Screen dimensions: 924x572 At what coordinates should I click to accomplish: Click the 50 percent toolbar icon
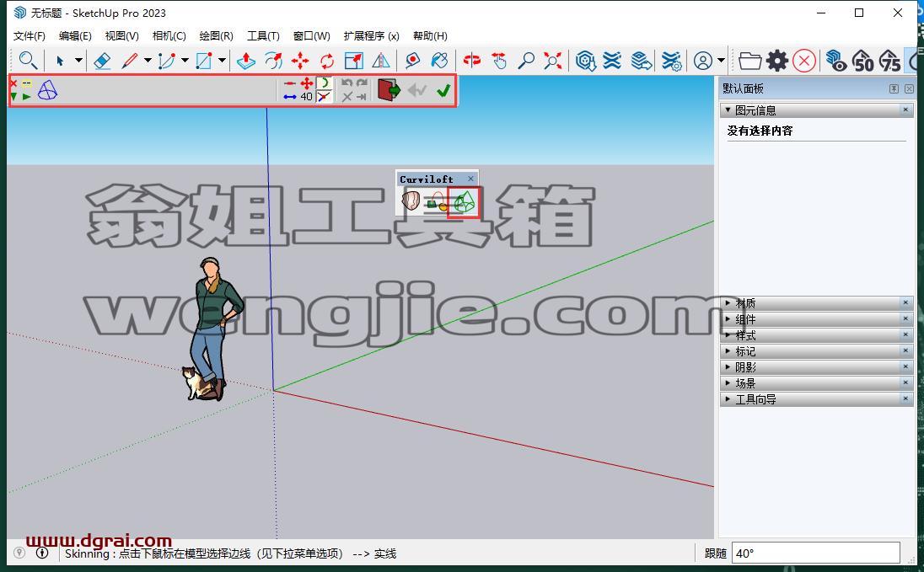click(x=862, y=60)
